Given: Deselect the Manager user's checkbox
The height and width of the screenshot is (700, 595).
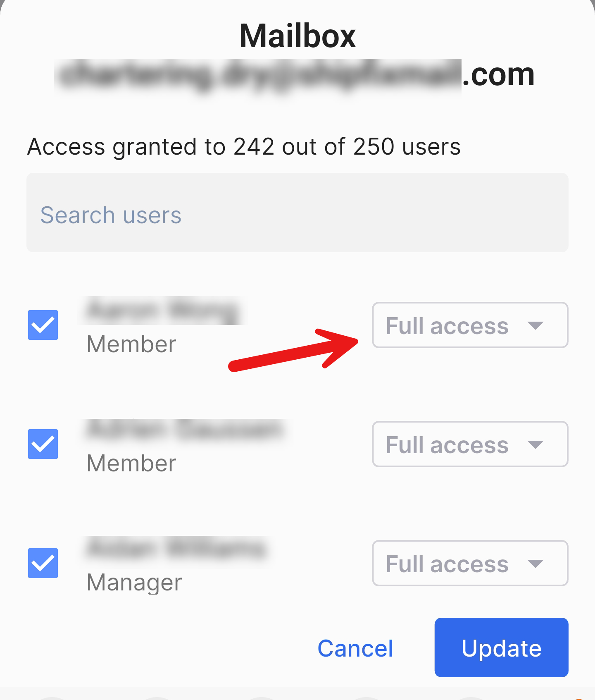Looking at the screenshot, I should coord(43,563).
